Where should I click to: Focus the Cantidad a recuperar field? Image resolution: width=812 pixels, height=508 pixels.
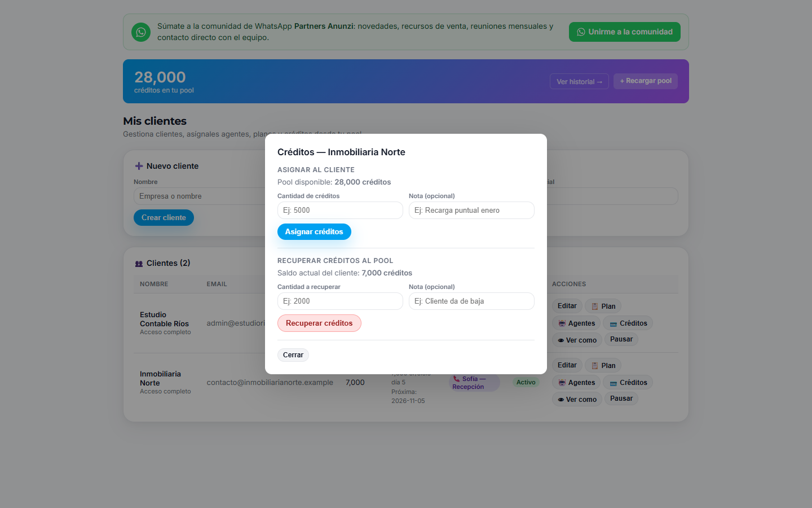click(x=340, y=301)
